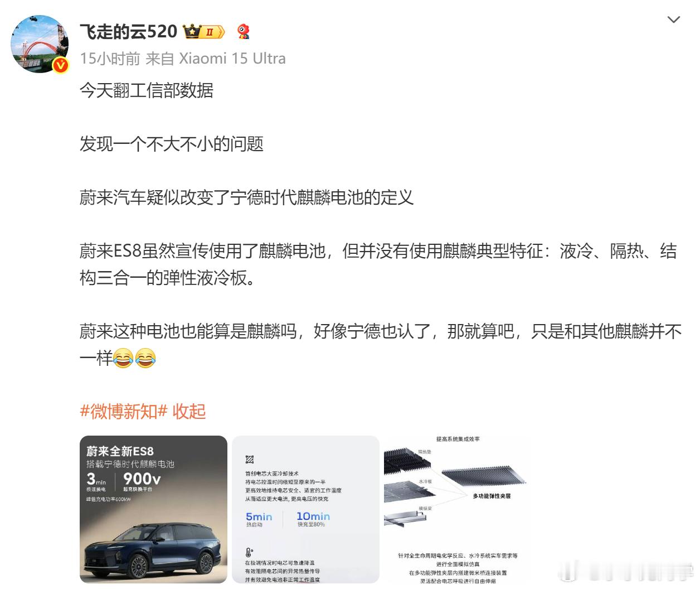Click the first laughing-crying emoji
This screenshot has height=589, width=700.
click(x=123, y=358)
